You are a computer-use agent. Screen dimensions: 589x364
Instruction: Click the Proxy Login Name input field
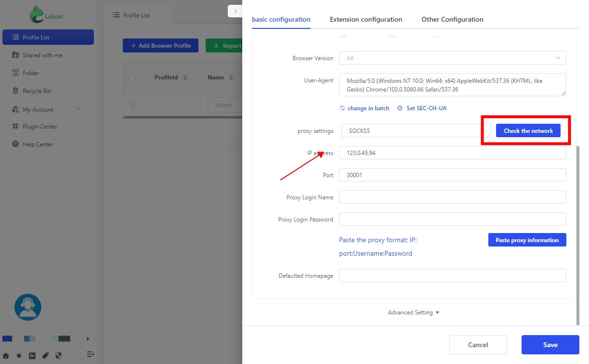coord(452,197)
